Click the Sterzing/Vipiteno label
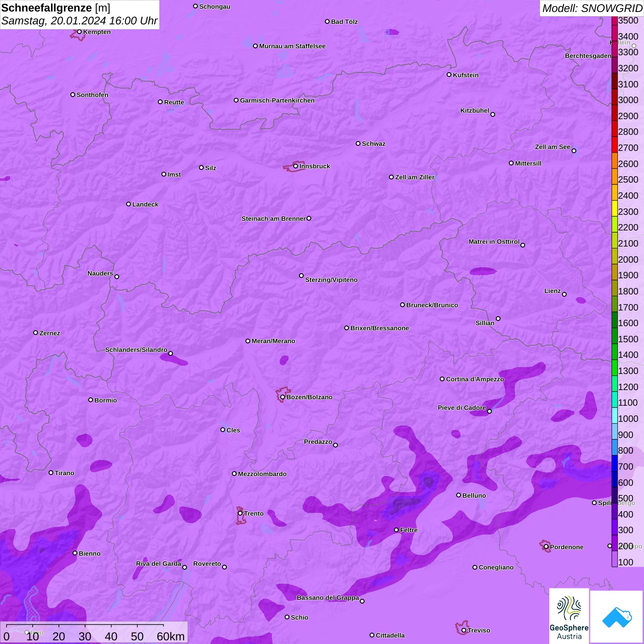The width and height of the screenshot is (644, 644). click(x=331, y=280)
